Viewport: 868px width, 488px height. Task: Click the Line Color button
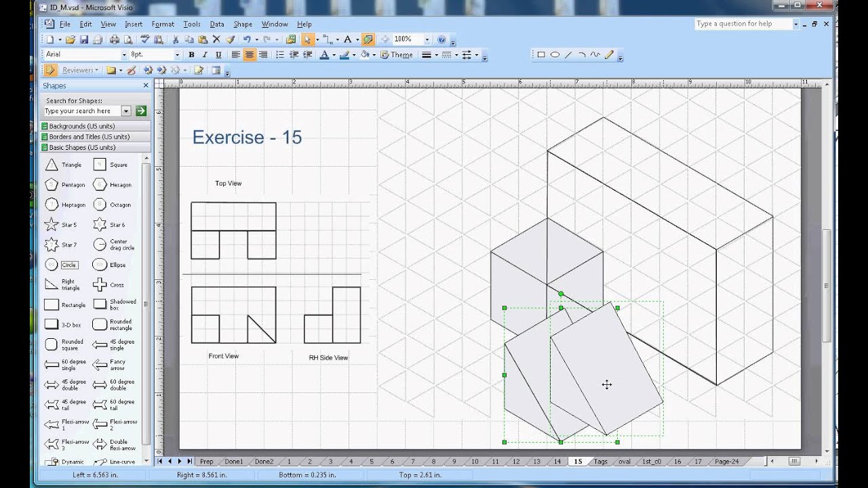click(x=344, y=55)
